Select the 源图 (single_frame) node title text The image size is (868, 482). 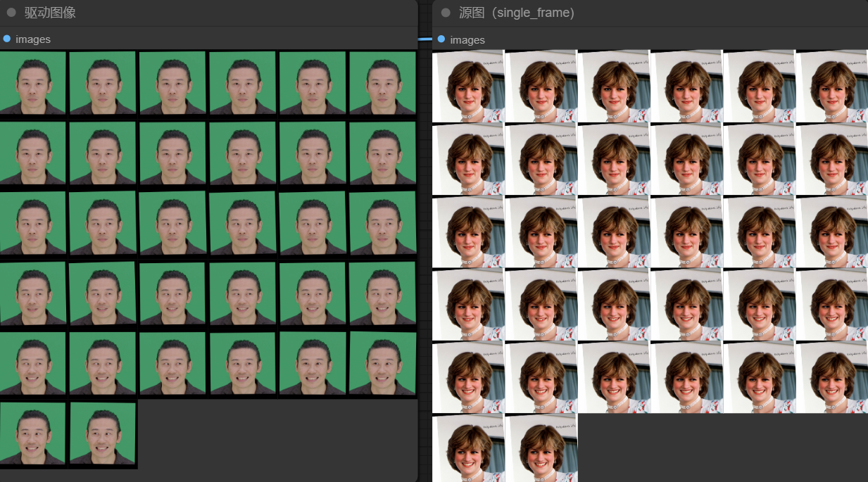(516, 13)
